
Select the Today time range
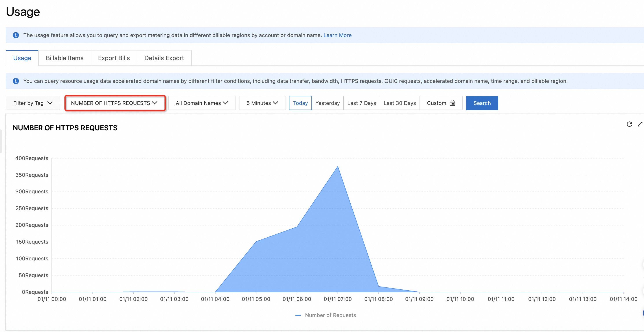click(300, 103)
